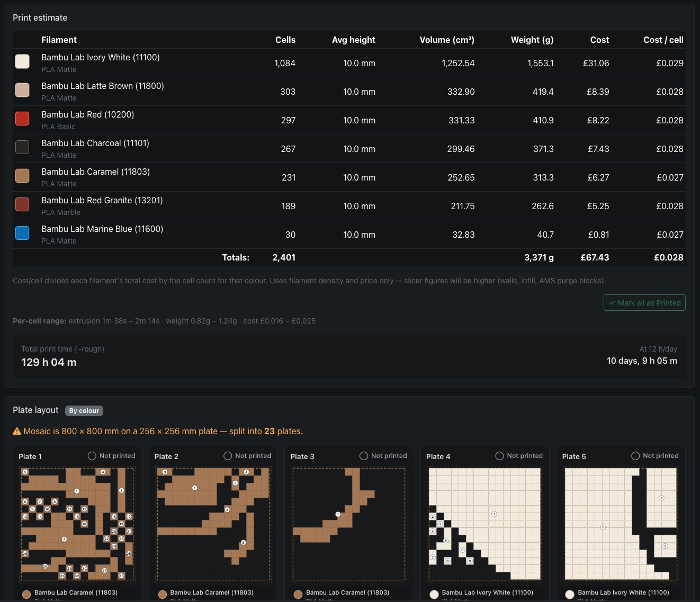Image resolution: width=700 pixels, height=602 pixels.
Task: Click the total cells value 2,401
Action: pos(284,257)
